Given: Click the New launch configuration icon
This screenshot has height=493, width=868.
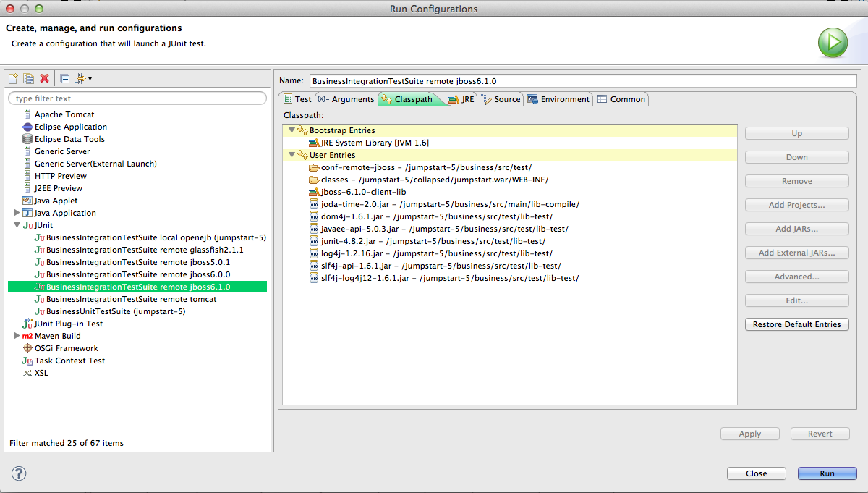Looking at the screenshot, I should (x=13, y=79).
